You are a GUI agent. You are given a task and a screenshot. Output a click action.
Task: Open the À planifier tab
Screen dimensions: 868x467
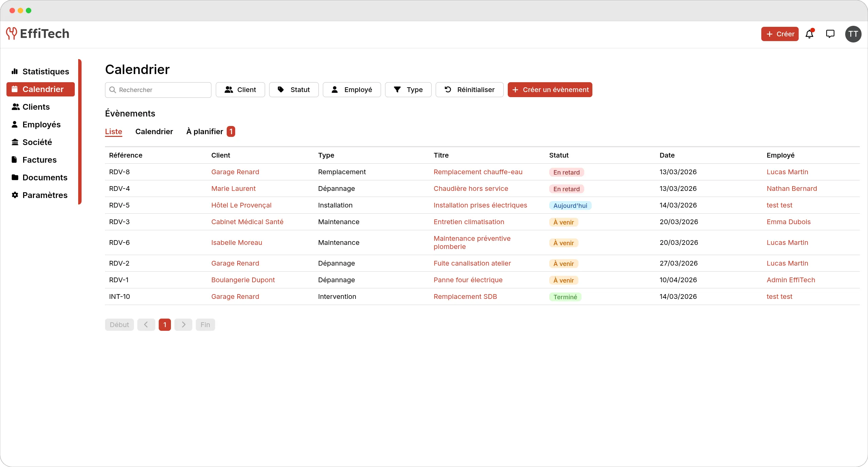tap(204, 131)
